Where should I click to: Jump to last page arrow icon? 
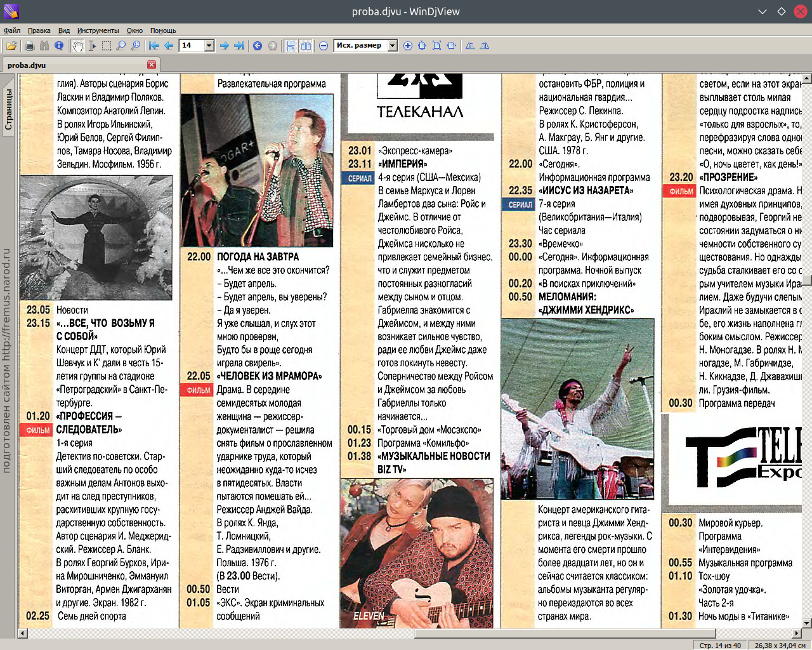(x=239, y=46)
